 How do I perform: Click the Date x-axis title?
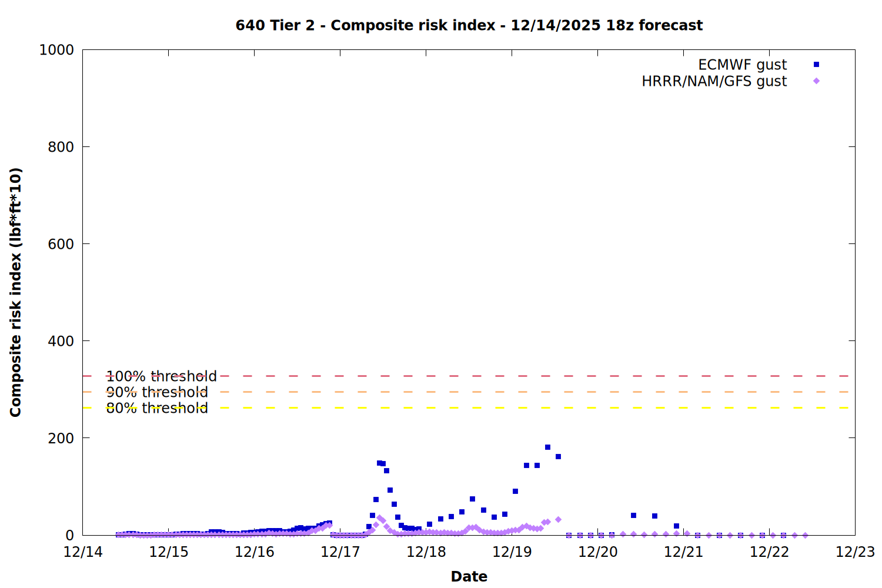click(469, 576)
